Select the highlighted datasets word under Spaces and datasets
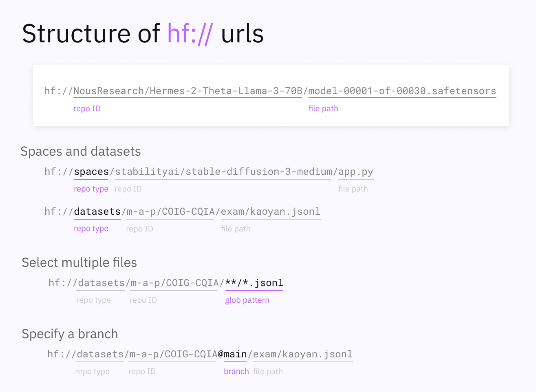This screenshot has width=536, height=392. coord(97,211)
